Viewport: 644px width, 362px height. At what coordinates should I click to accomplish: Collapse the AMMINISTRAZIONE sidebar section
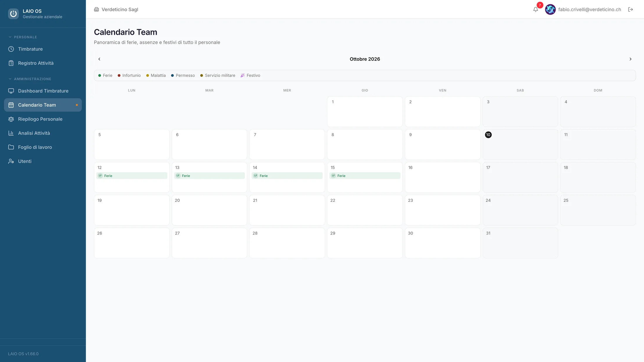tap(30, 79)
